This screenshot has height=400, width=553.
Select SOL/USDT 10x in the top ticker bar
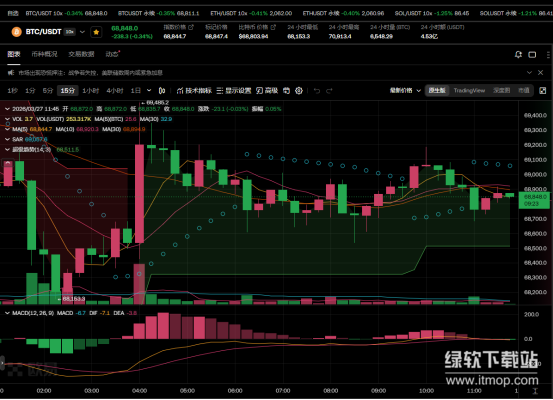pos(432,13)
